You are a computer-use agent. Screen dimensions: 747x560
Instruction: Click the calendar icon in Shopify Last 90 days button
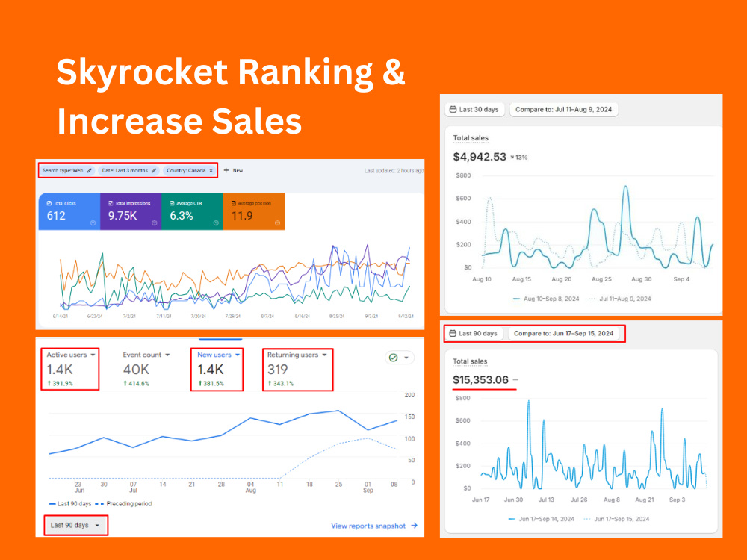coord(453,333)
